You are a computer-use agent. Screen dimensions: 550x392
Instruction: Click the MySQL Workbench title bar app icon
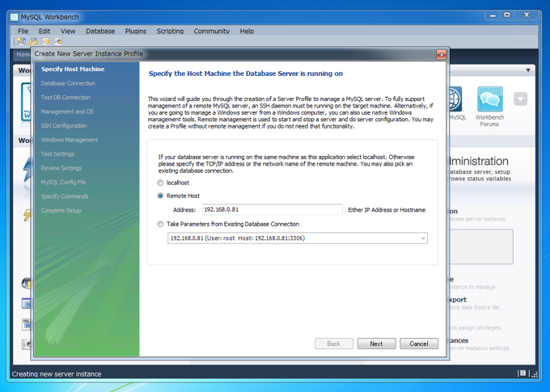pos(14,17)
